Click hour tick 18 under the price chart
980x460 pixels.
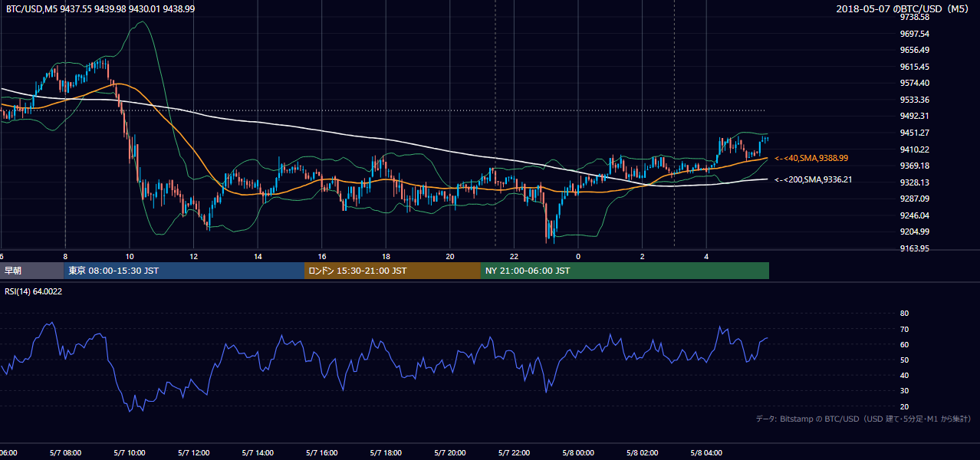pyautogui.click(x=386, y=256)
